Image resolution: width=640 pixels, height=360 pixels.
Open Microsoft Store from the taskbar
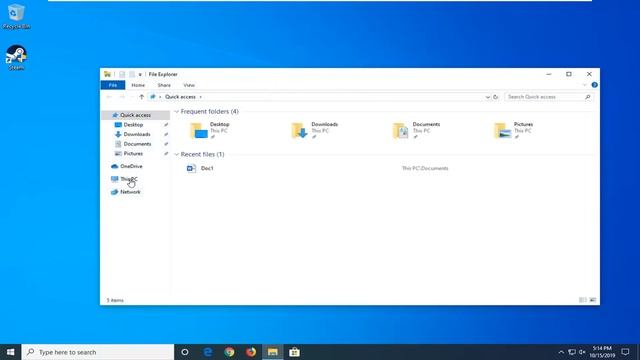[x=294, y=352]
